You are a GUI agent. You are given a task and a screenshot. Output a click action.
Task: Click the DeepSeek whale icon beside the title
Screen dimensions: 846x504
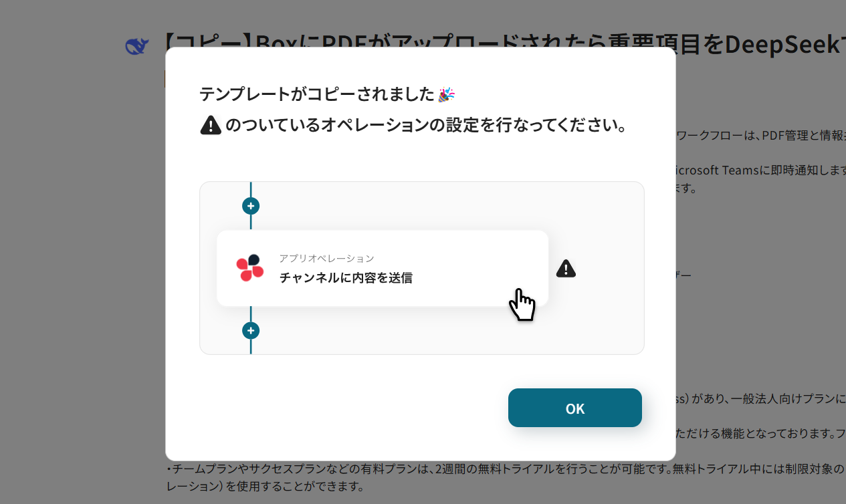[136, 45]
